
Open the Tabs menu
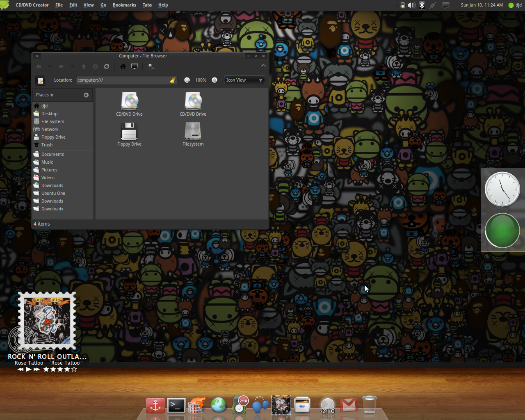[147, 5]
